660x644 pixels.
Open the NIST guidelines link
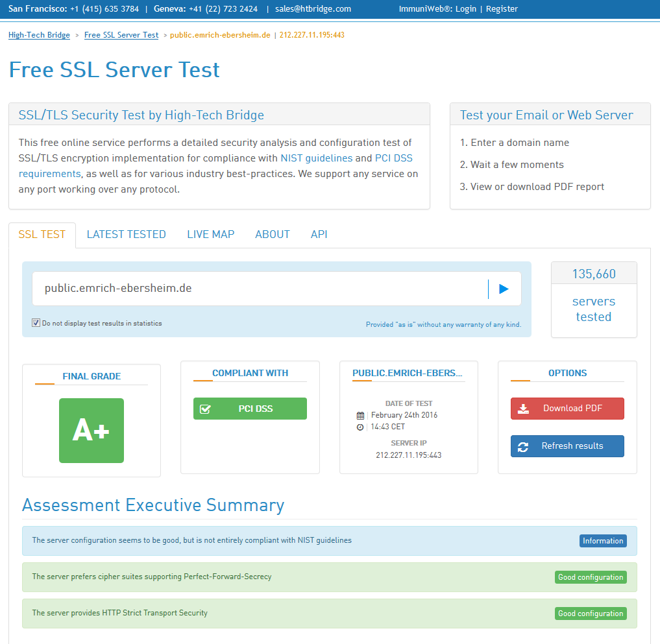[x=317, y=158]
